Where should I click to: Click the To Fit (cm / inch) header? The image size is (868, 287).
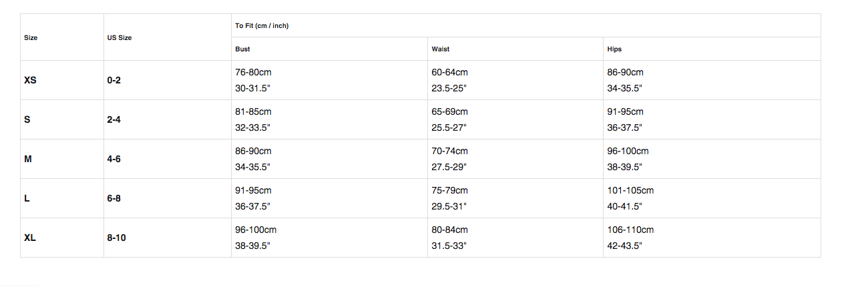(x=262, y=26)
